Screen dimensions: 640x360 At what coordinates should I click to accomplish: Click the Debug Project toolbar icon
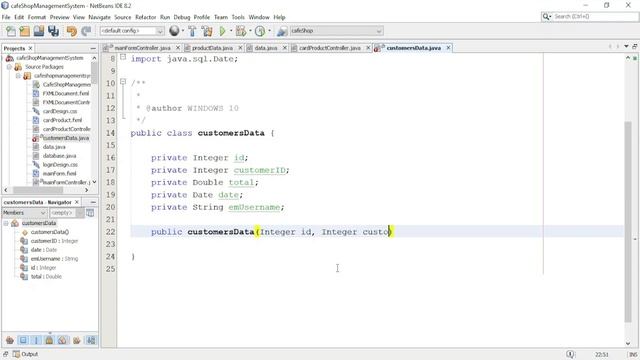[241, 31]
